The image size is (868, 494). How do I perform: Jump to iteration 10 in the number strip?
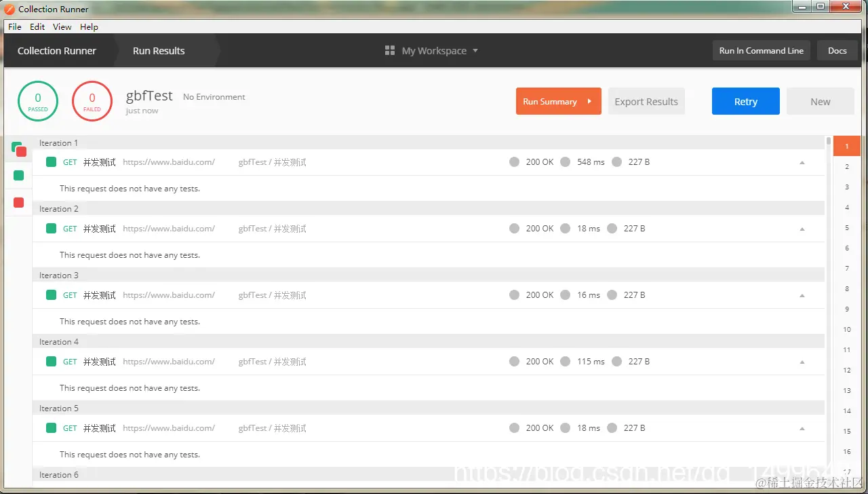[x=847, y=329]
